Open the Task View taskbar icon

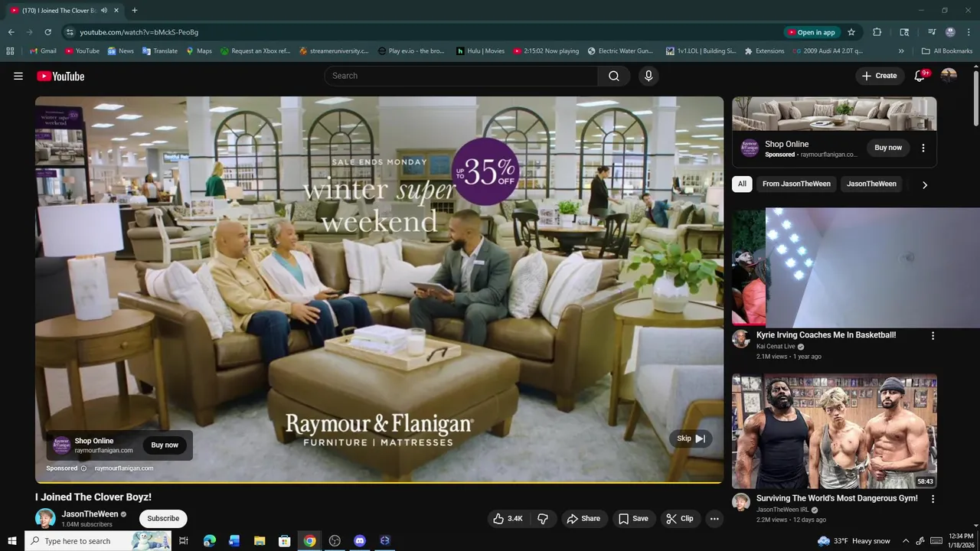184,541
